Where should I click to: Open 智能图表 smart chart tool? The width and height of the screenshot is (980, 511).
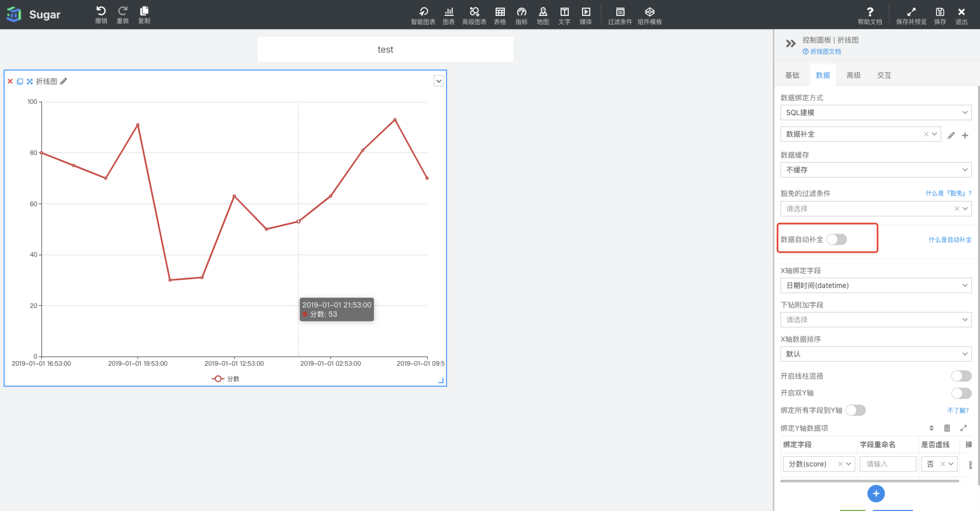tap(423, 16)
